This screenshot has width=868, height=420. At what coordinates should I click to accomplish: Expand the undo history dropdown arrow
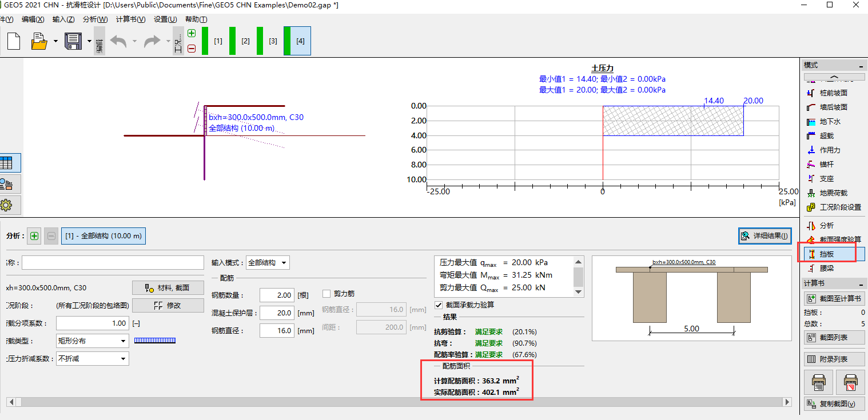pos(134,41)
